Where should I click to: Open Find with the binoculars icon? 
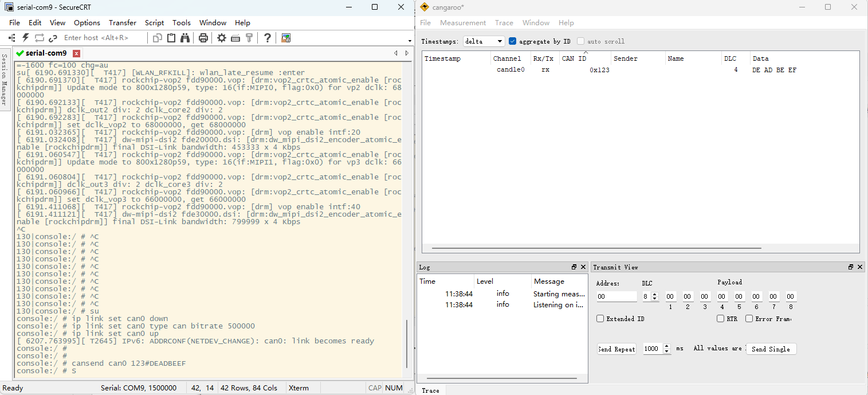[185, 38]
